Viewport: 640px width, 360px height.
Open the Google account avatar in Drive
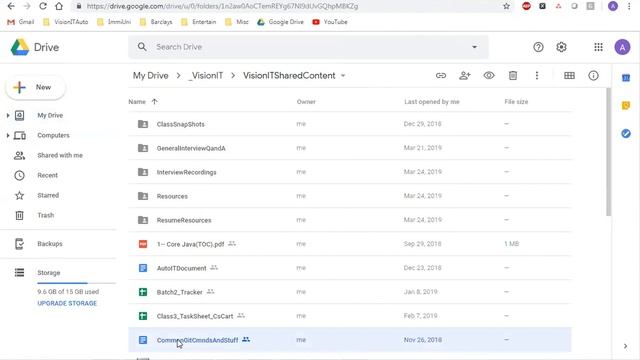622,47
